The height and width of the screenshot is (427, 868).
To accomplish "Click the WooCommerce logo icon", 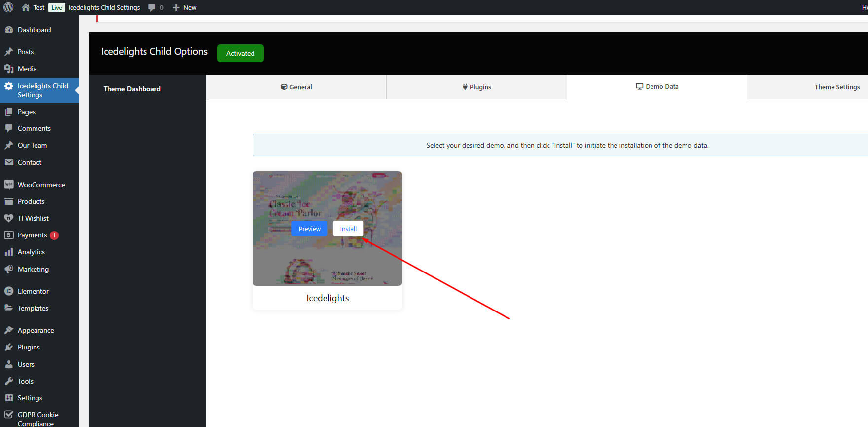I will [x=9, y=185].
